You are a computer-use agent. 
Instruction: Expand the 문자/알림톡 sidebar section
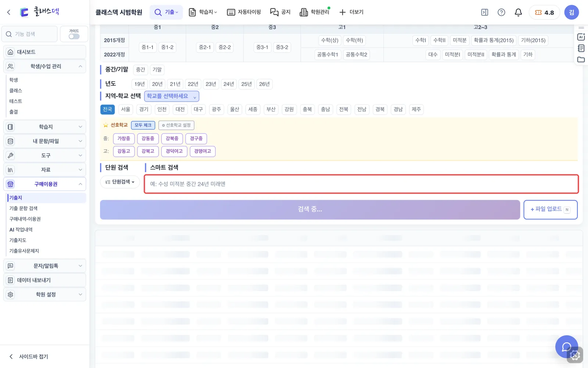click(x=45, y=266)
